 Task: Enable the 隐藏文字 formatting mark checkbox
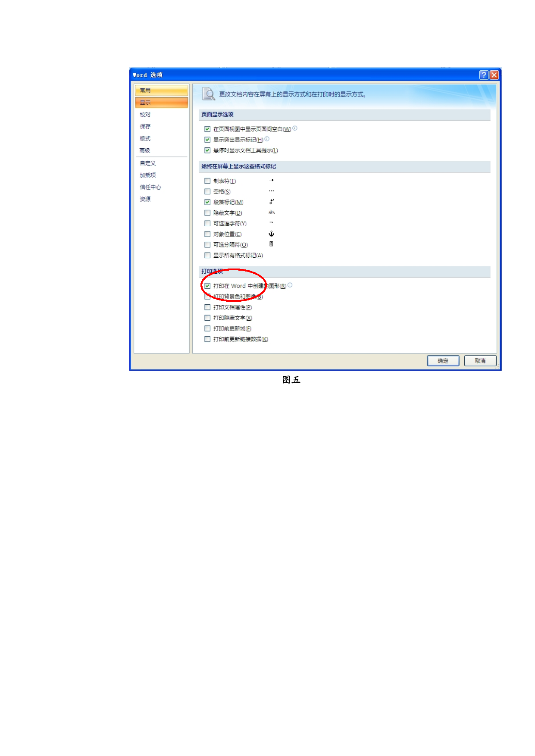[x=207, y=213]
